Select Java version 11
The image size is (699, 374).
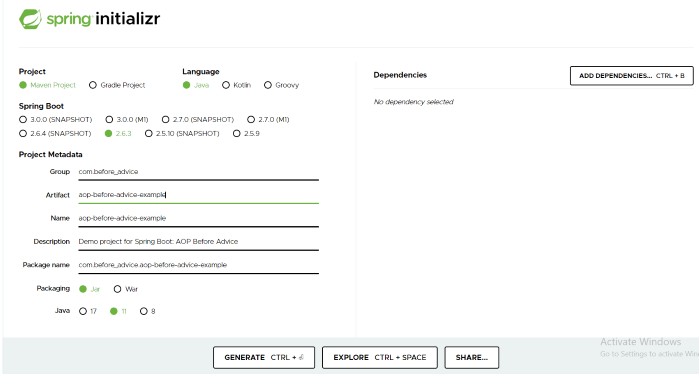[x=119, y=311]
